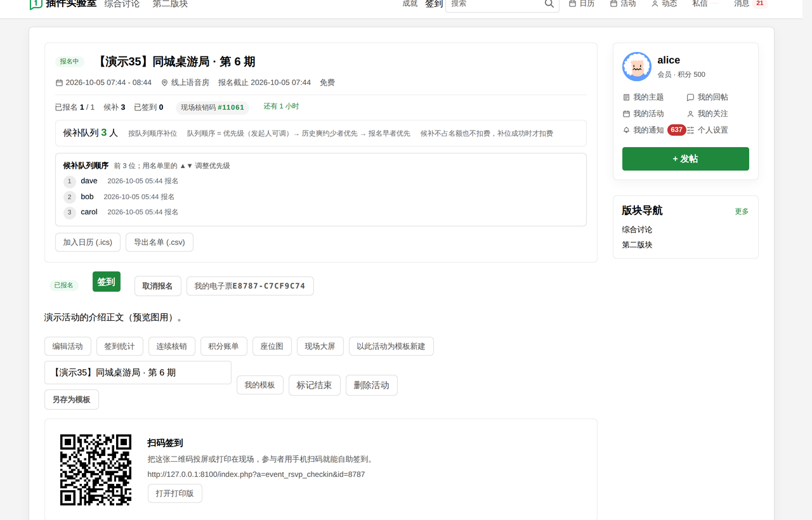Viewport: 812px width, 520px height.
Task: Click the green 签到 button
Action: (107, 282)
